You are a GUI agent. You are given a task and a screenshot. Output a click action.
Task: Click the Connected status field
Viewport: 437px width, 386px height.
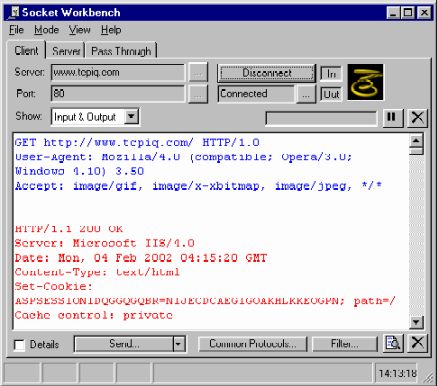[x=256, y=94]
